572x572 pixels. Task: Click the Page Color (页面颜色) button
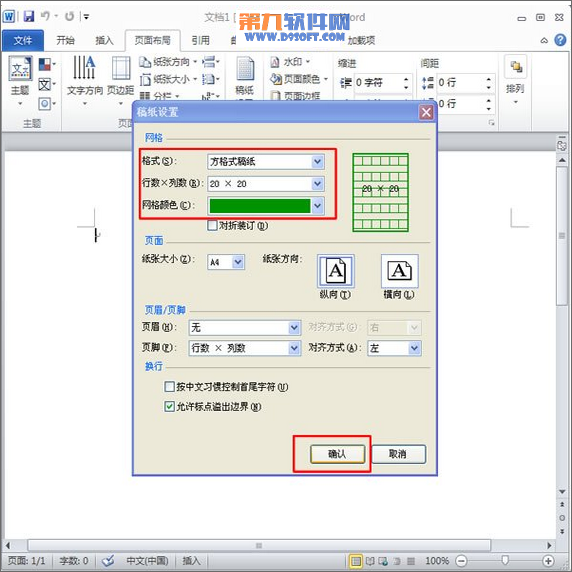299,79
